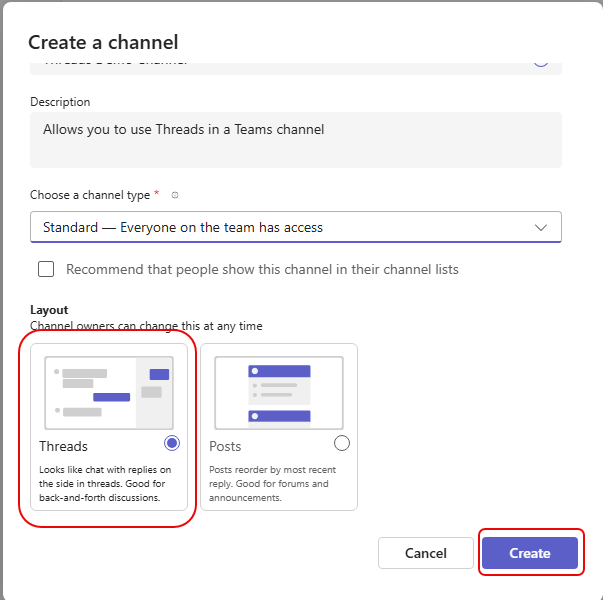Select the Threads layout radio button

click(171, 443)
